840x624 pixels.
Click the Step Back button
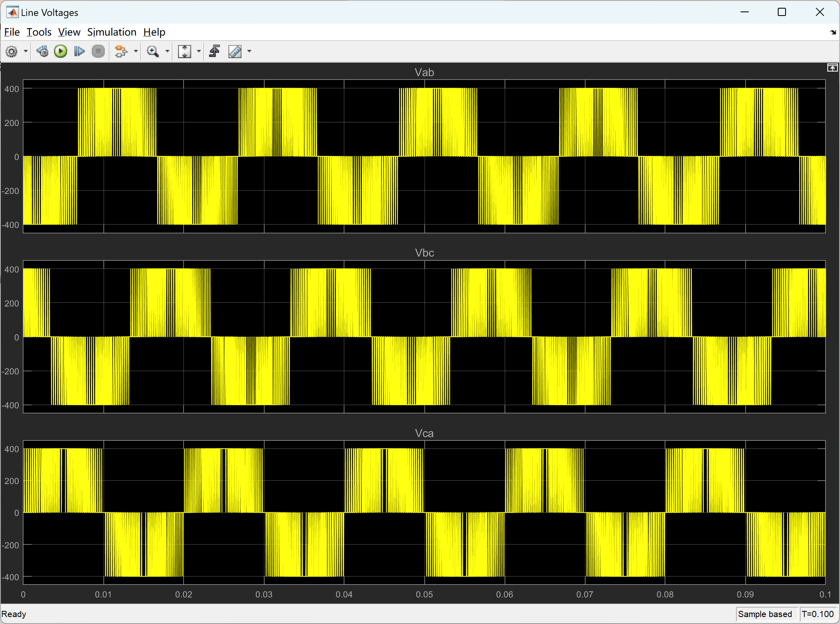[x=42, y=52]
